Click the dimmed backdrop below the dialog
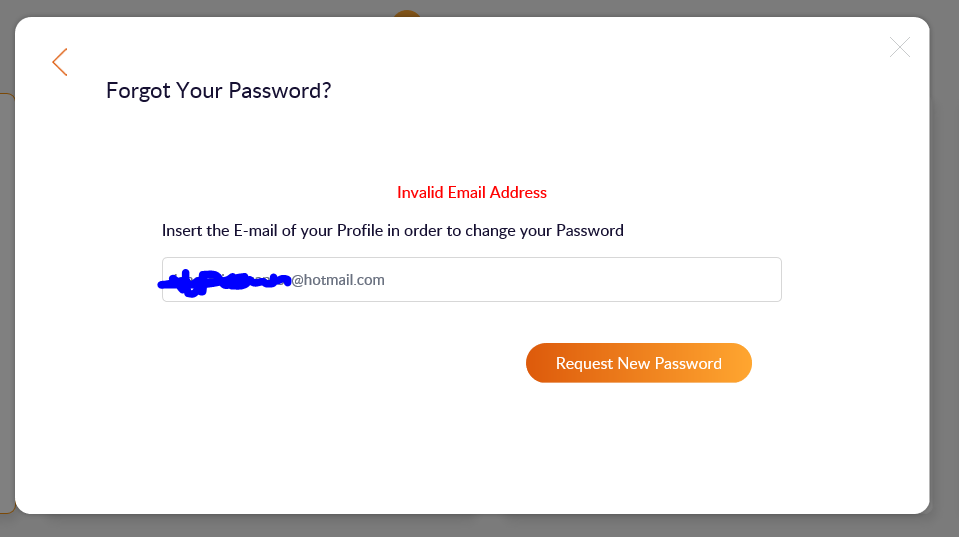This screenshot has width=959, height=537. coord(480,526)
